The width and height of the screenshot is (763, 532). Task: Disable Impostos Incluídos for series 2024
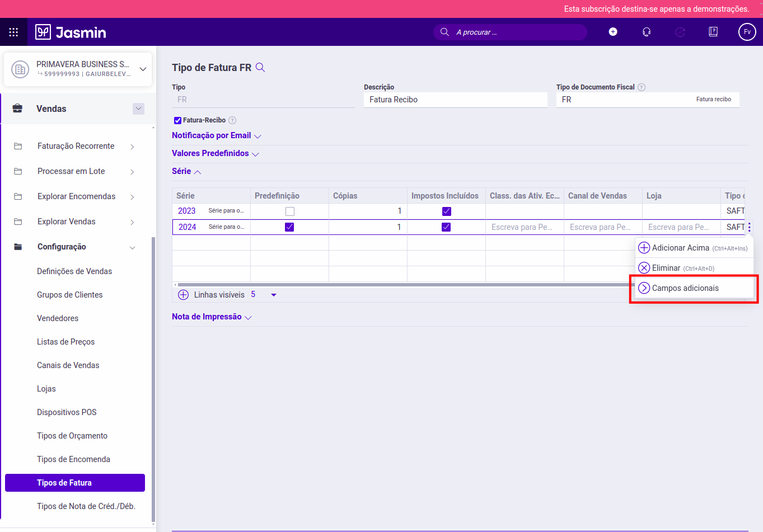(x=446, y=227)
